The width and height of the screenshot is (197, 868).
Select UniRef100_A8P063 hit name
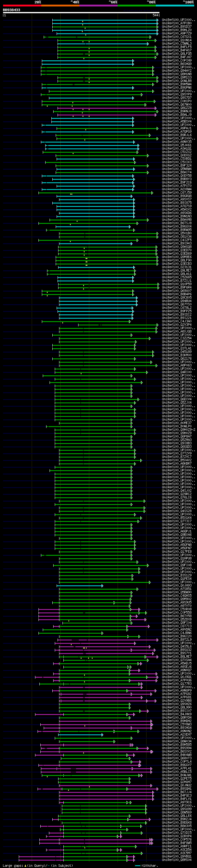click(177, 365)
